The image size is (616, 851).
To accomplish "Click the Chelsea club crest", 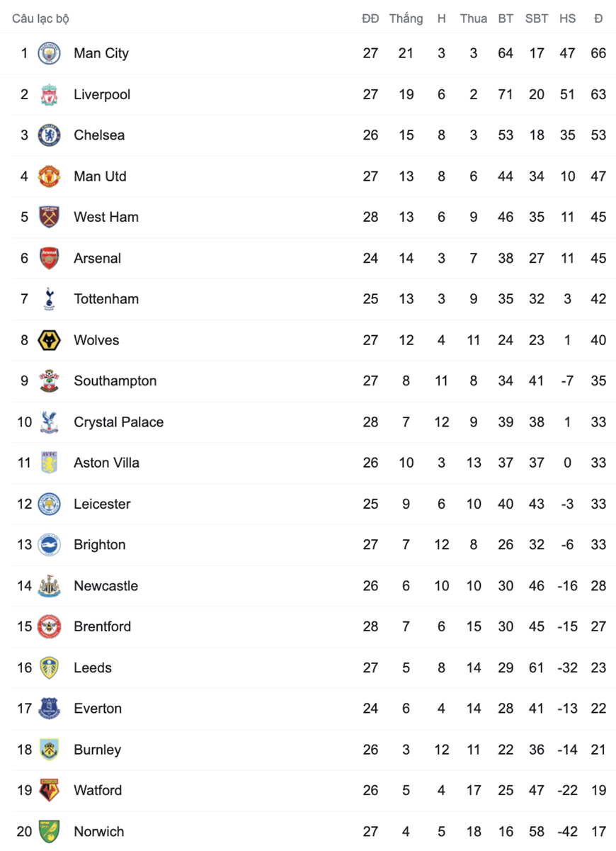I will pyautogui.click(x=49, y=135).
